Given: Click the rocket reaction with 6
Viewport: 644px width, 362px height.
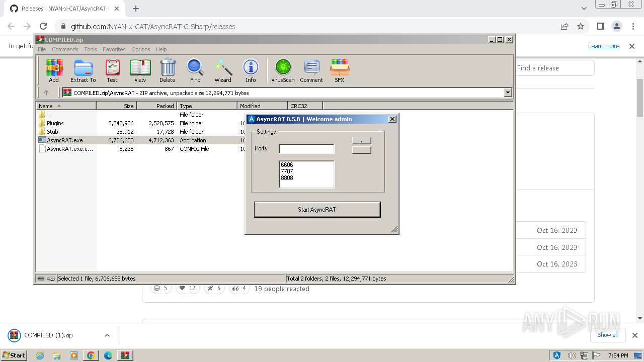Looking at the screenshot, I should (214, 288).
